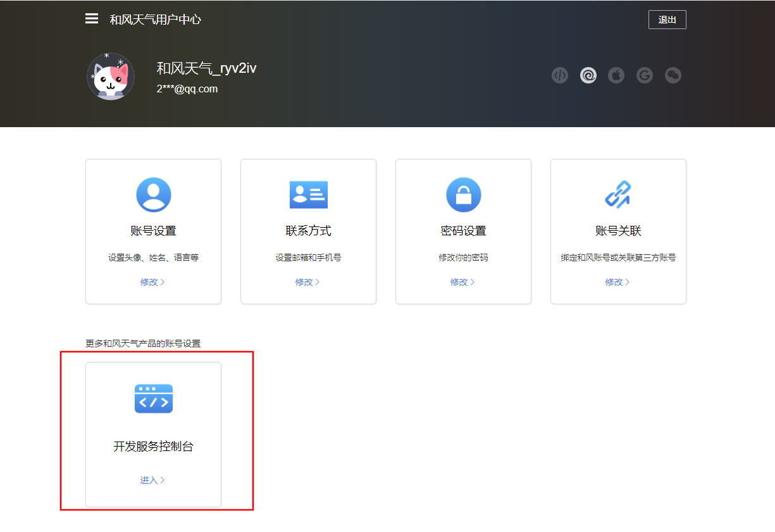Click the 账号设置 person icon
The width and height of the screenshot is (775, 532).
click(154, 195)
